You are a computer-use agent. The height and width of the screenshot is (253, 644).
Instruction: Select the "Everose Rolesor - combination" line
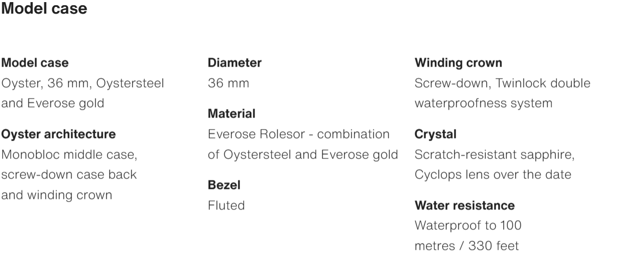[x=299, y=134]
